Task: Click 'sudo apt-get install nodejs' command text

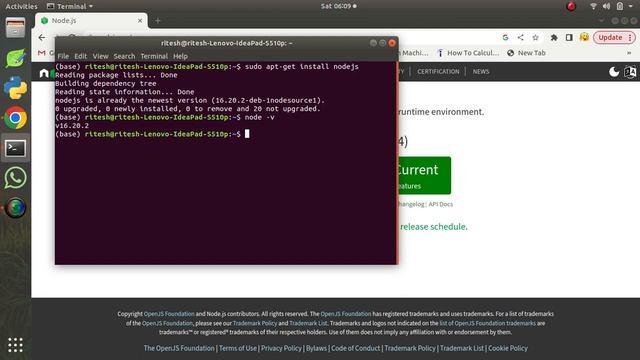Action: tap(302, 67)
